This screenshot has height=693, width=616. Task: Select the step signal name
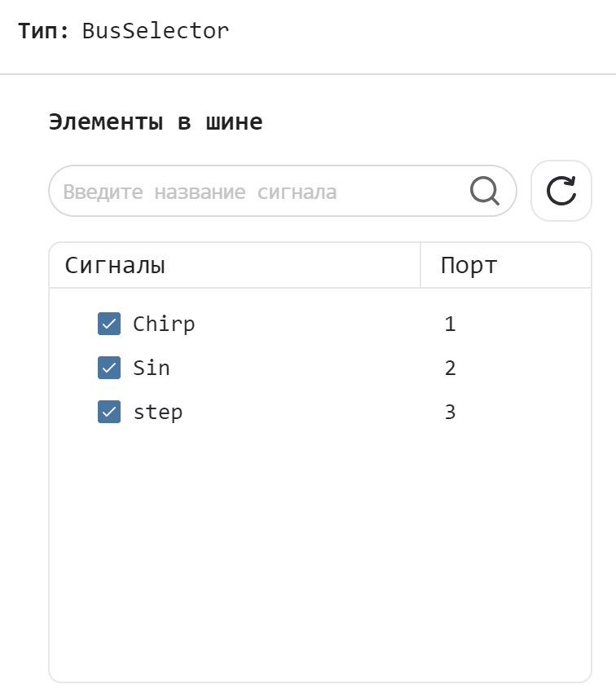click(x=158, y=412)
